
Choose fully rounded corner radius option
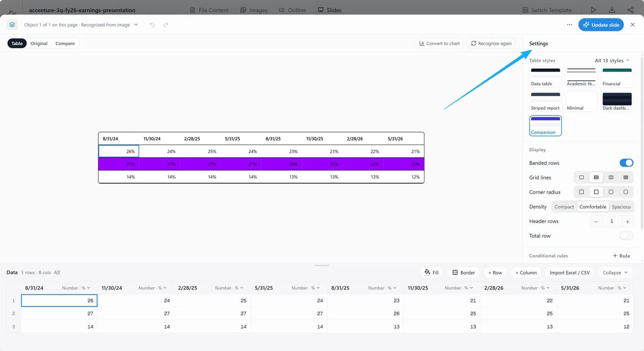pos(626,192)
